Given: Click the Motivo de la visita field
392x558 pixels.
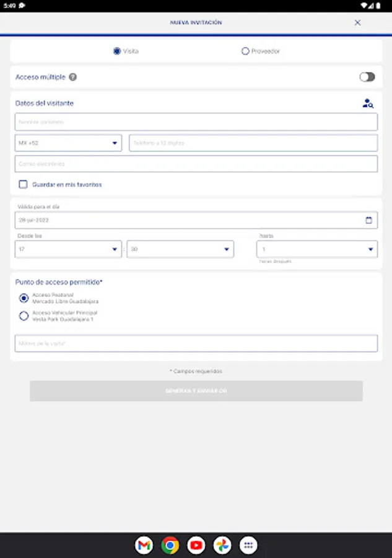Looking at the screenshot, I should click(x=196, y=343).
